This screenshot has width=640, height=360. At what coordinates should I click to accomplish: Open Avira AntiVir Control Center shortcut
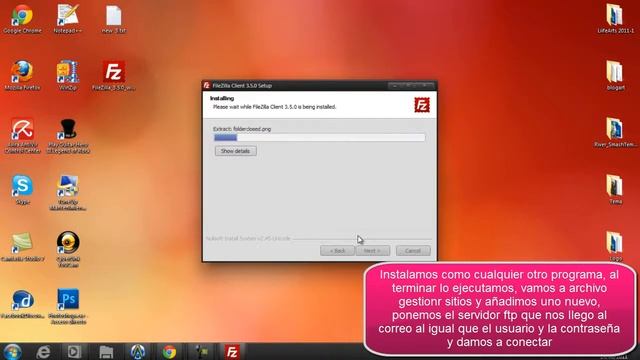[22, 136]
